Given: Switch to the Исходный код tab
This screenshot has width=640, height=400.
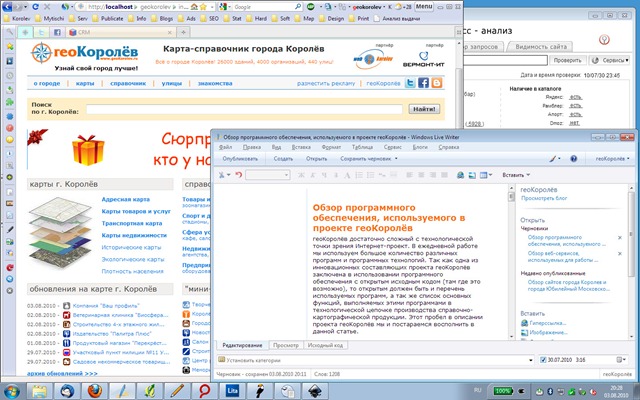Looking at the screenshot, I should 325,345.
